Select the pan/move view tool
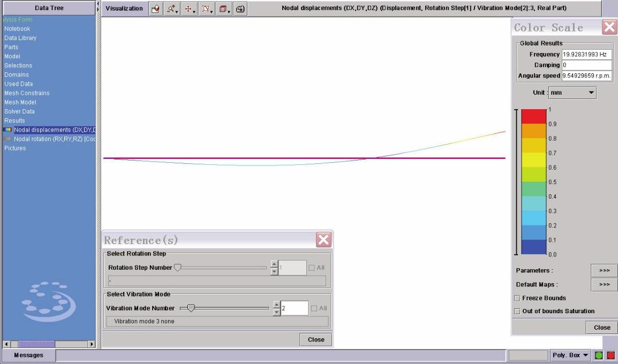Screen dimensions: 618x364 pos(189,9)
